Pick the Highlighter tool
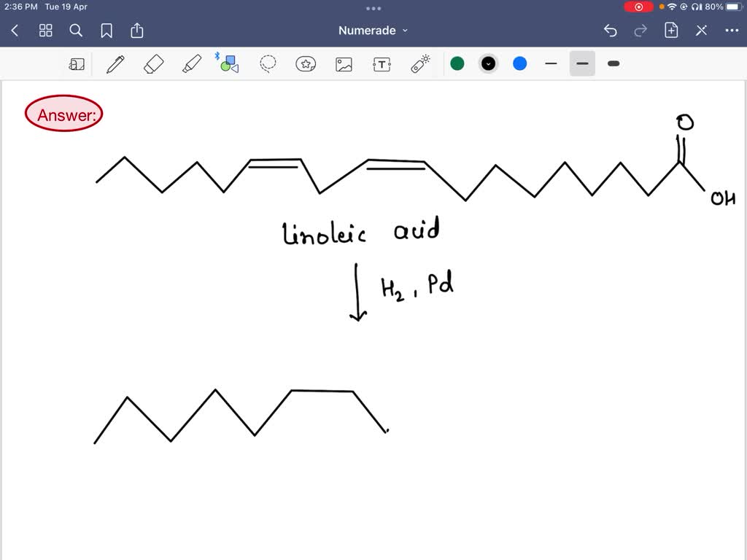This screenshot has height=560, width=747. pyautogui.click(x=190, y=63)
